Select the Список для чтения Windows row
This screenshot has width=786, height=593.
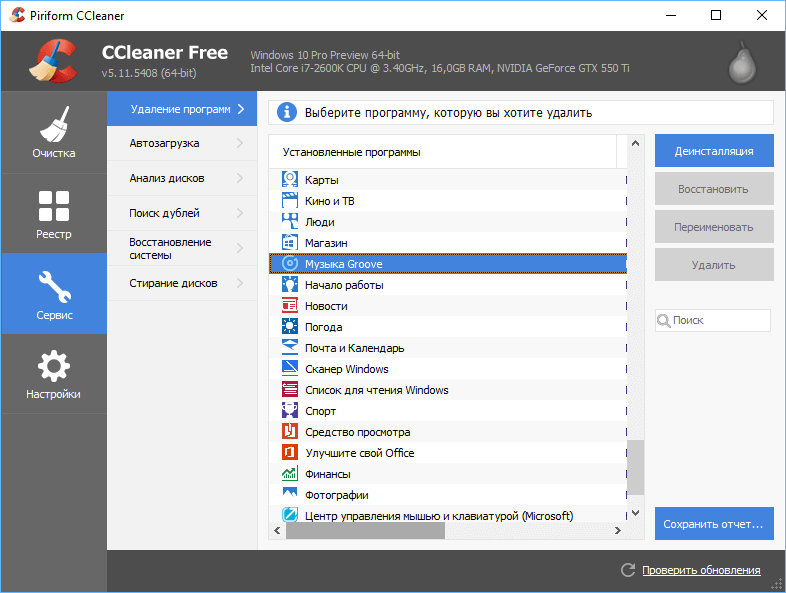(448, 389)
